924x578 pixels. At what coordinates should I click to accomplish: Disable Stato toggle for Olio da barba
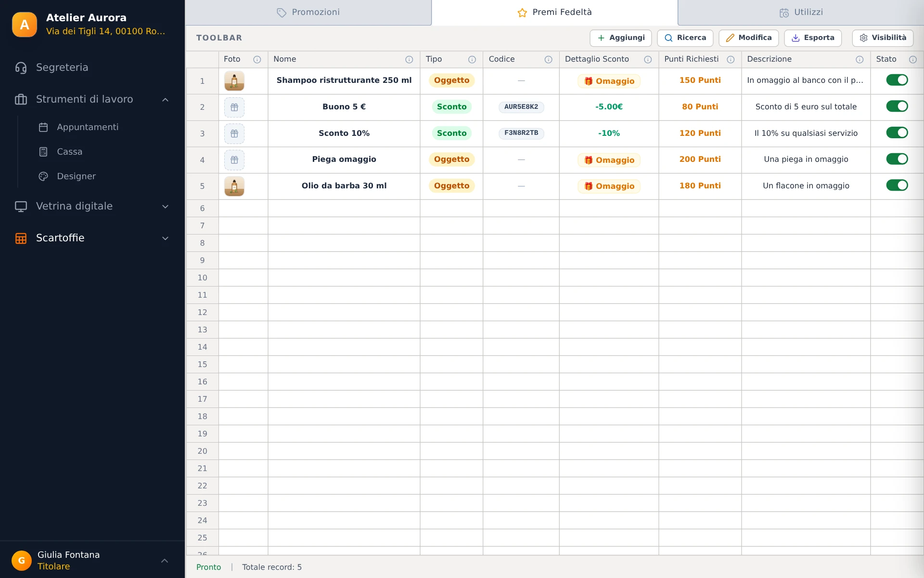897,185
